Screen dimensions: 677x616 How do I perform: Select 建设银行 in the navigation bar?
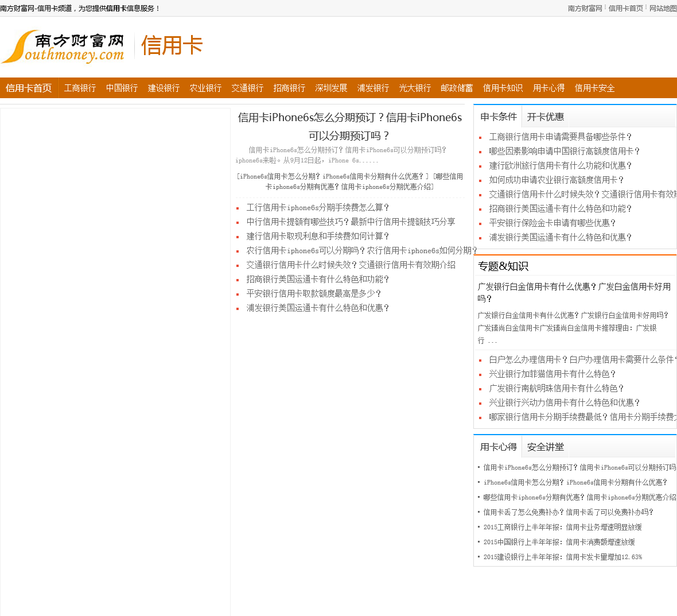164,88
